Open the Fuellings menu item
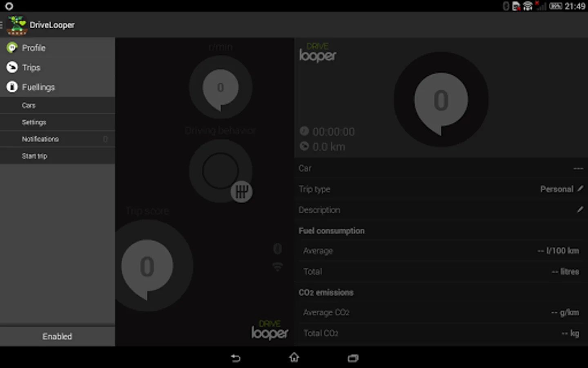 (57, 87)
